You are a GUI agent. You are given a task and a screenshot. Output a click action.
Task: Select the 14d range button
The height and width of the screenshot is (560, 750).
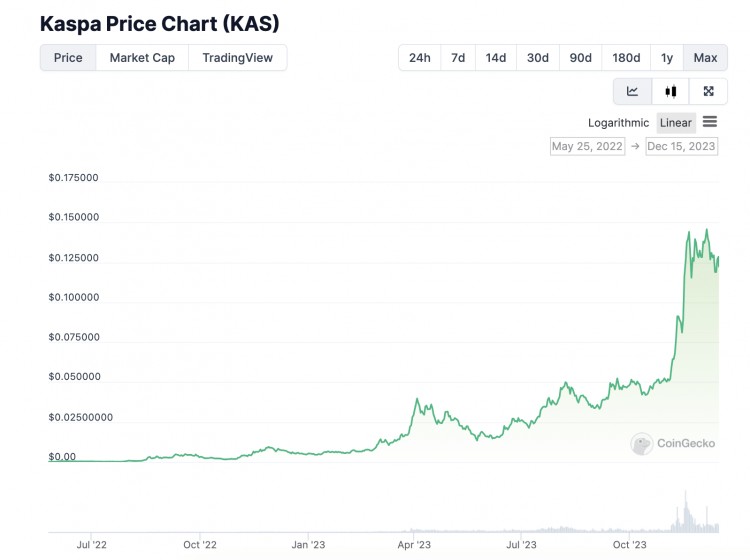(496, 58)
